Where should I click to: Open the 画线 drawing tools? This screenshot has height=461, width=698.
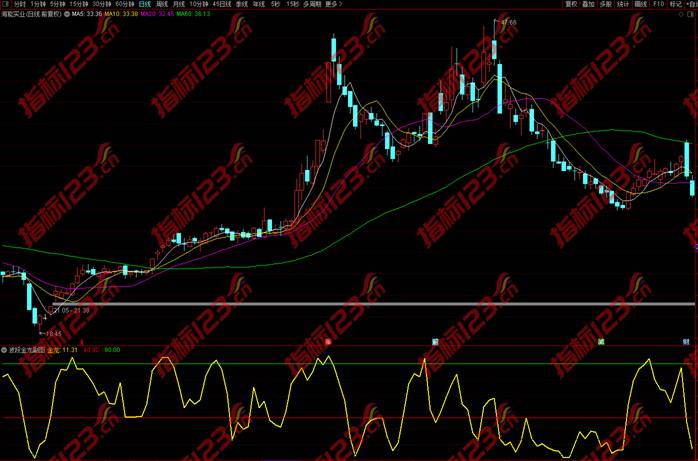click(x=641, y=4)
